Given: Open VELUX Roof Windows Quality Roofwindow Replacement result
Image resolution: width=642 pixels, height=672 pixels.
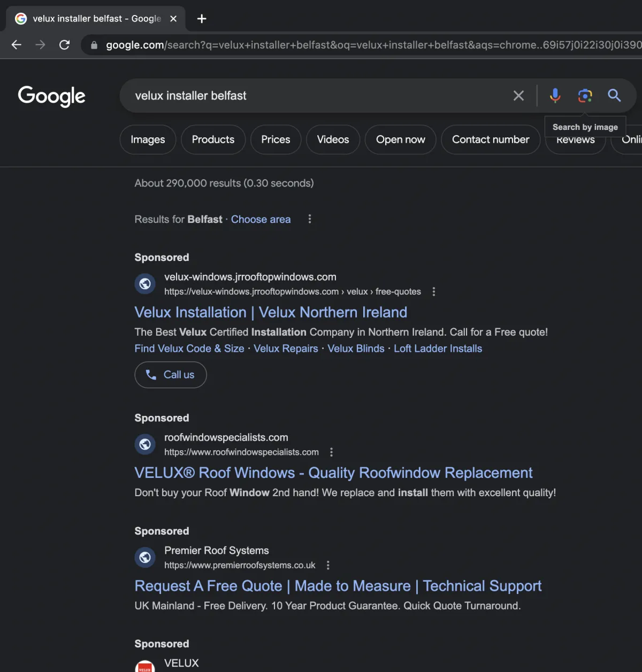Looking at the screenshot, I should pyautogui.click(x=333, y=473).
